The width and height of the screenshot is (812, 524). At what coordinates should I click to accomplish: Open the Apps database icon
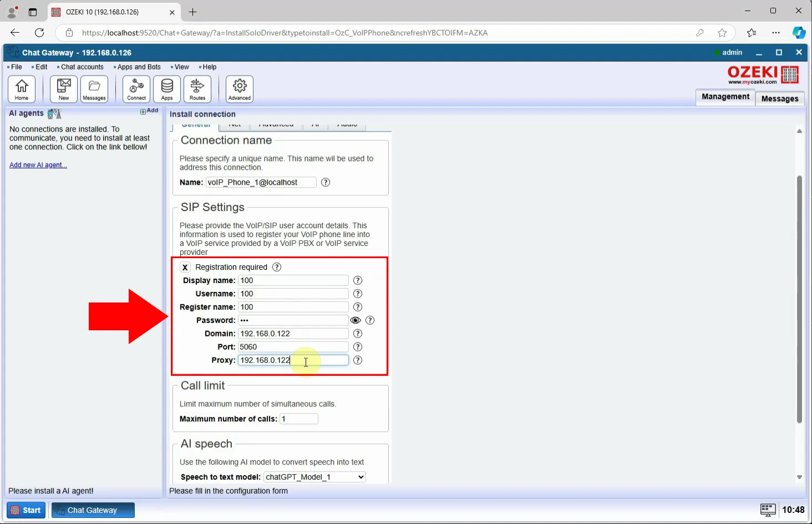point(167,89)
